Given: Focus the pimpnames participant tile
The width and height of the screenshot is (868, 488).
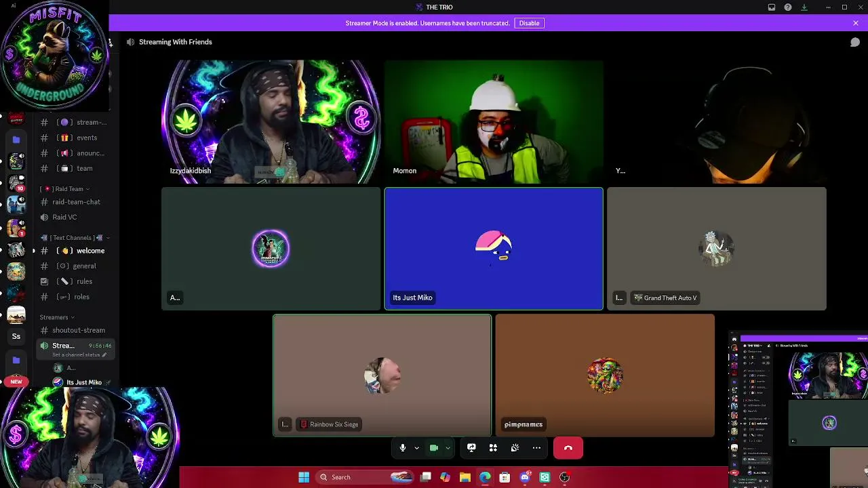Looking at the screenshot, I should [605, 375].
